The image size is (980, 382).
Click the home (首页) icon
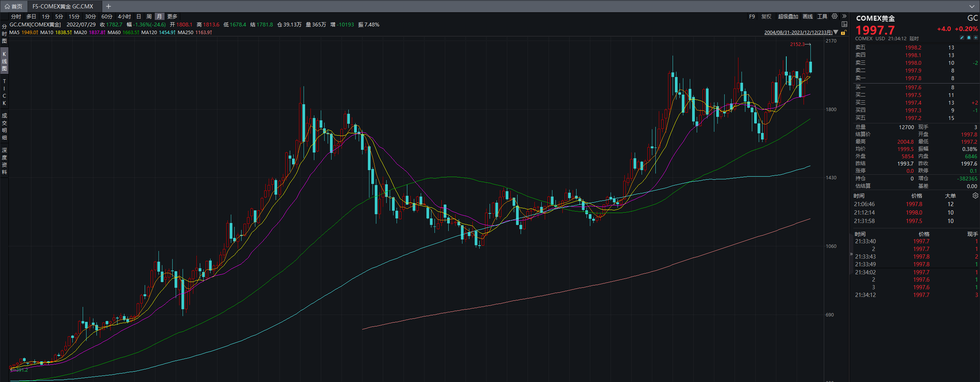(x=7, y=6)
